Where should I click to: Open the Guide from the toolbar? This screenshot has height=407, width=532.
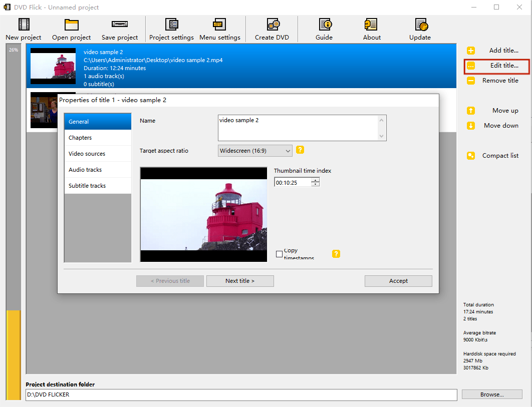324,25
